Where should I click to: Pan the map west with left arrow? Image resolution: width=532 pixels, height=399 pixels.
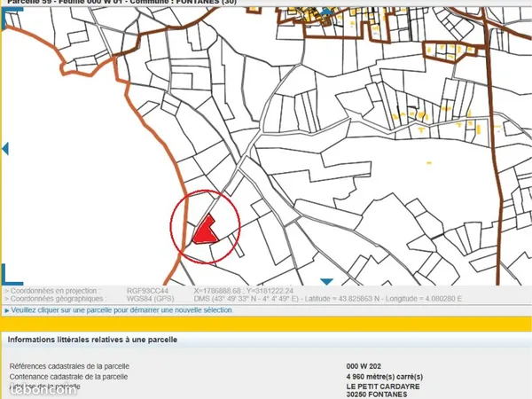pos(5,149)
